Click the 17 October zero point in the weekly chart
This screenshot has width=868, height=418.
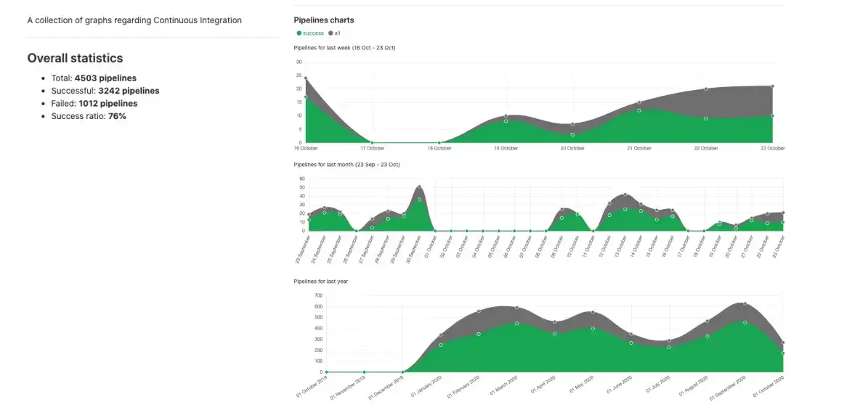pos(372,143)
